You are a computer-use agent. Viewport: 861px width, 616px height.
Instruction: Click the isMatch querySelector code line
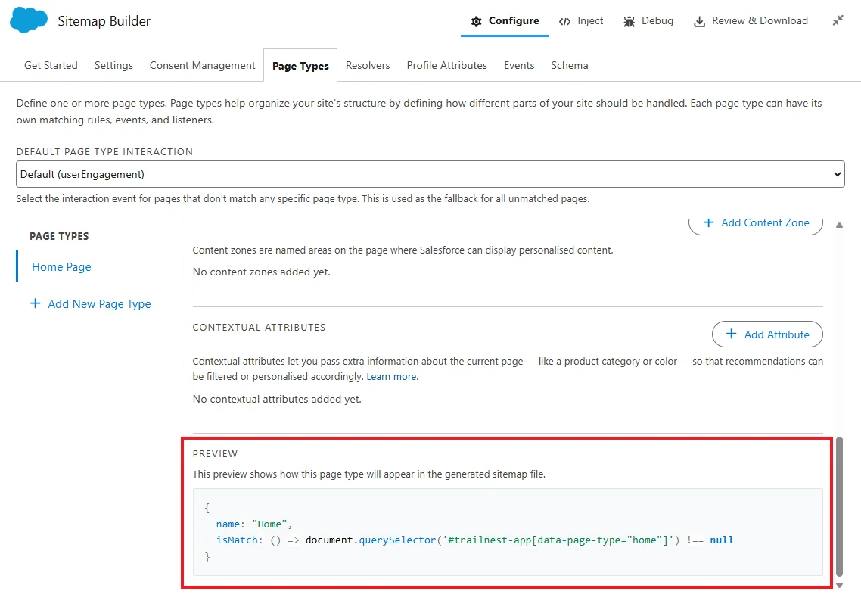[474, 540]
